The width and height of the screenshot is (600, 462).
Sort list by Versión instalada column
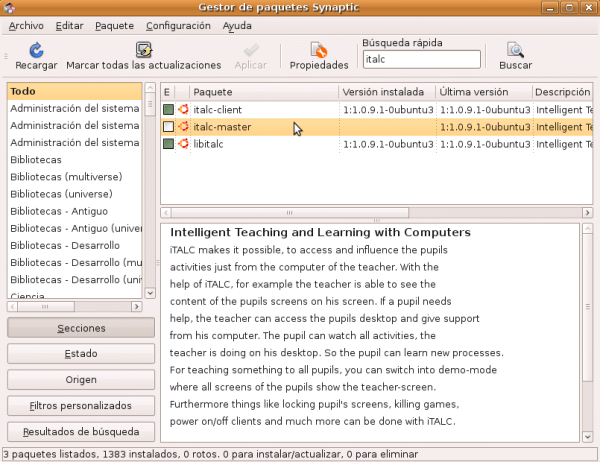(x=386, y=91)
